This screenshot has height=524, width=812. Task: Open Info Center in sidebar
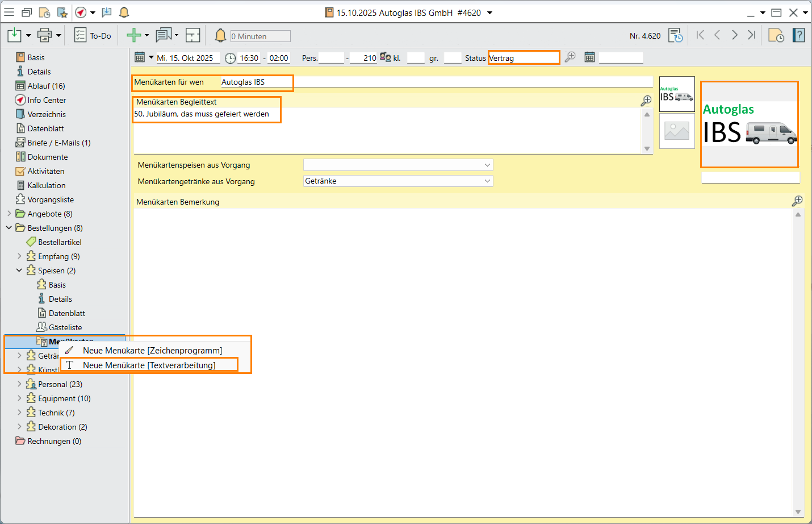coord(47,100)
